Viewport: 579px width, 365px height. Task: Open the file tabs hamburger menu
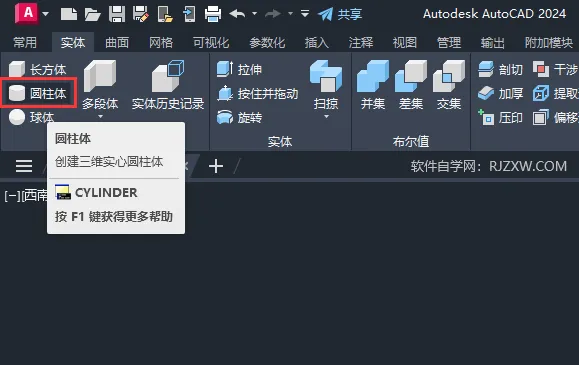tap(24, 166)
